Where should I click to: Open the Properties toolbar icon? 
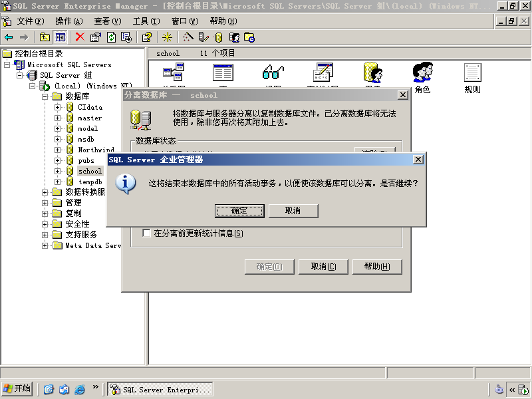[x=96, y=37]
